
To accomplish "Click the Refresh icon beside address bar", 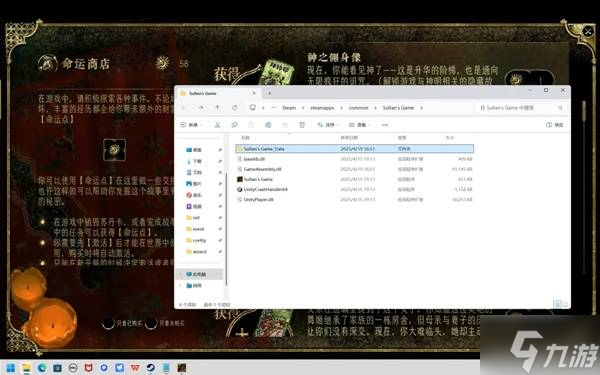I will (x=235, y=108).
